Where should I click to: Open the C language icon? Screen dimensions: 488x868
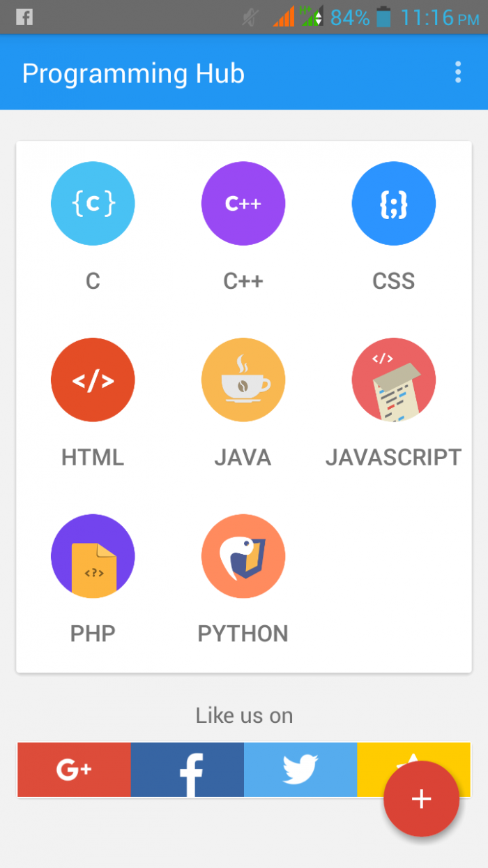pos(93,204)
